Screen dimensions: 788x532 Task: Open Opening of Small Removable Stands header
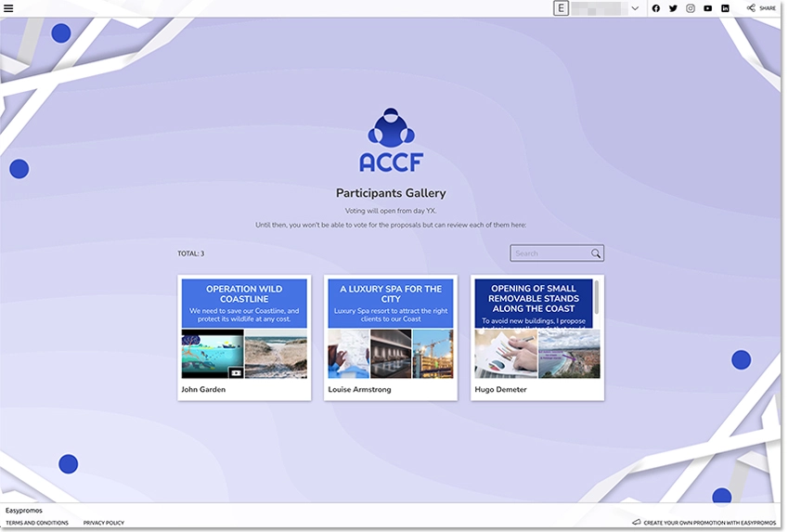[533, 304]
